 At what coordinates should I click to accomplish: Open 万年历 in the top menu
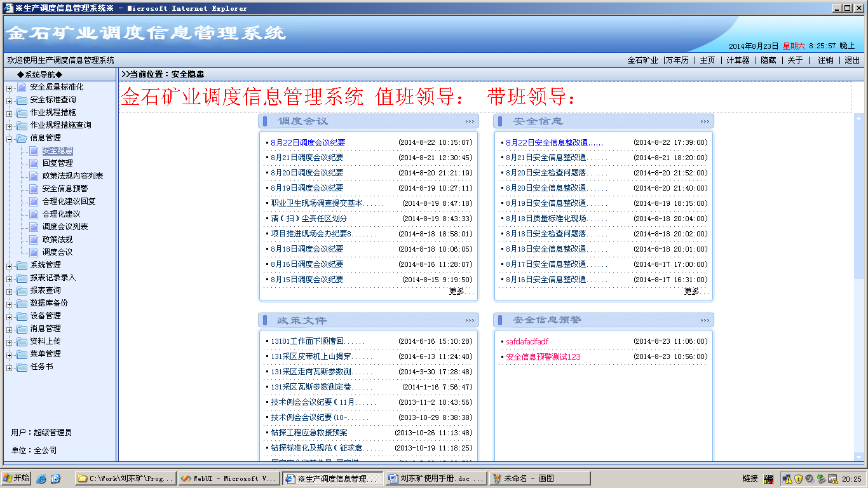[677, 60]
